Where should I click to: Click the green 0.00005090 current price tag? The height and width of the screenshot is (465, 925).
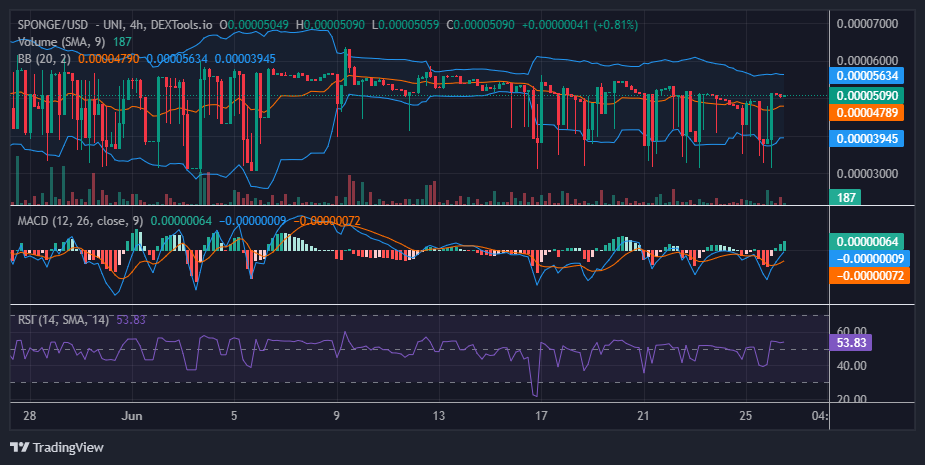tap(867, 96)
